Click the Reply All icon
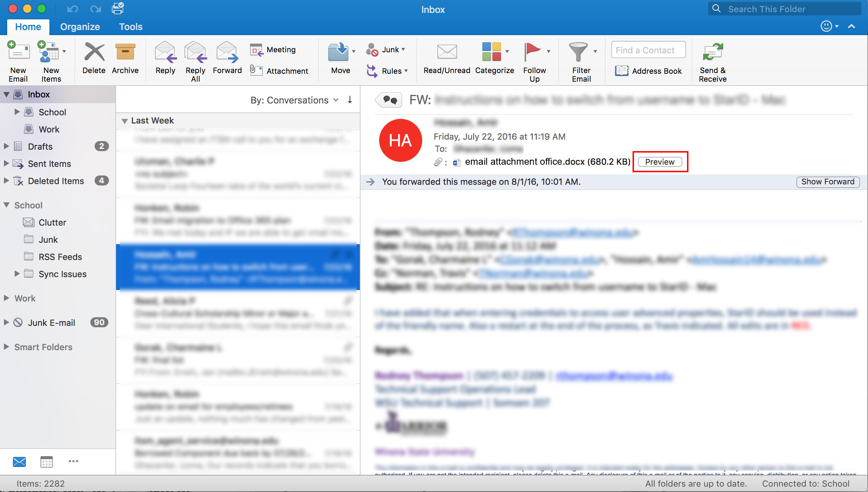868x492 pixels. (x=195, y=53)
